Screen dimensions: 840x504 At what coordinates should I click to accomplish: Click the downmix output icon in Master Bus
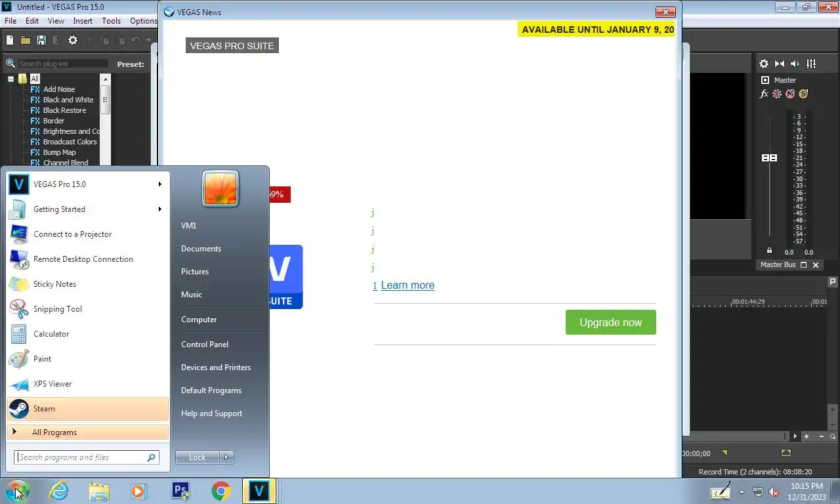coord(780,64)
